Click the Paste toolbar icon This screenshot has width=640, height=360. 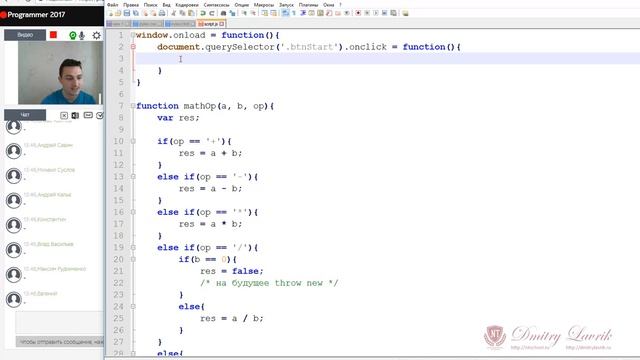coord(191,13)
